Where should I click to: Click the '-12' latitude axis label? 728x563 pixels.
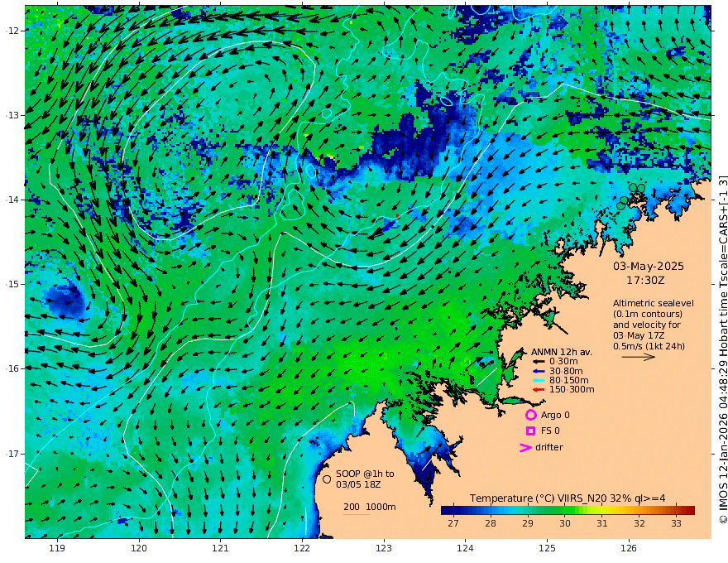(x=12, y=31)
